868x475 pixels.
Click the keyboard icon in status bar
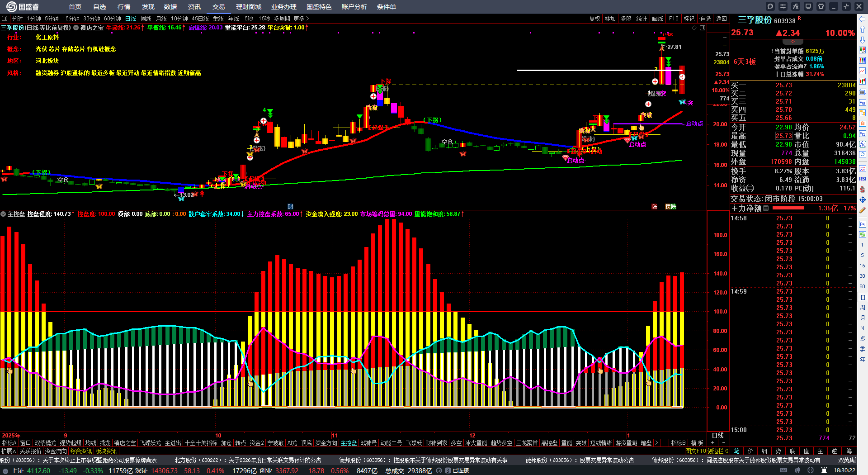(783, 470)
